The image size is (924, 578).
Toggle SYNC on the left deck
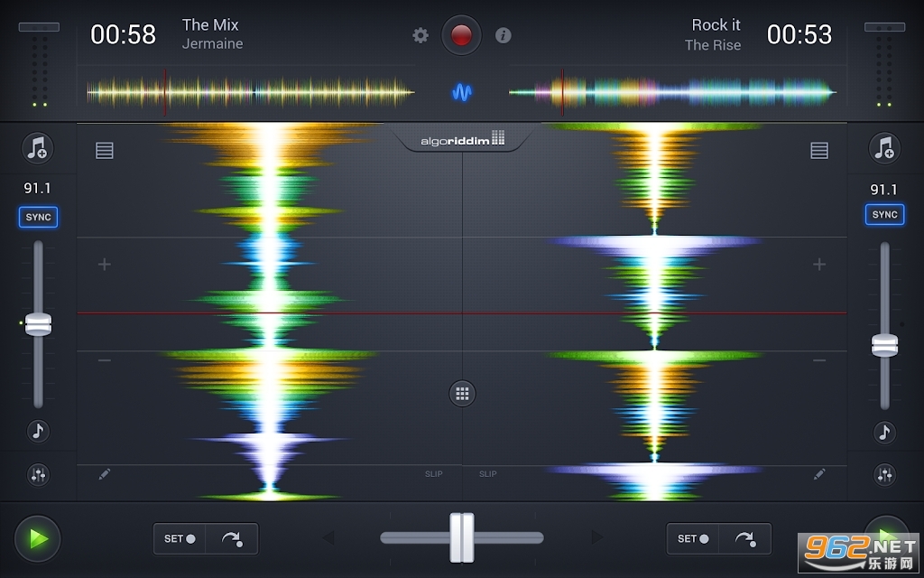tap(38, 218)
